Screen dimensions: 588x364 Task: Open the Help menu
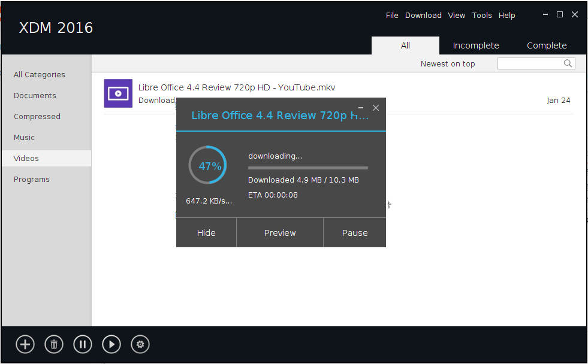506,16
